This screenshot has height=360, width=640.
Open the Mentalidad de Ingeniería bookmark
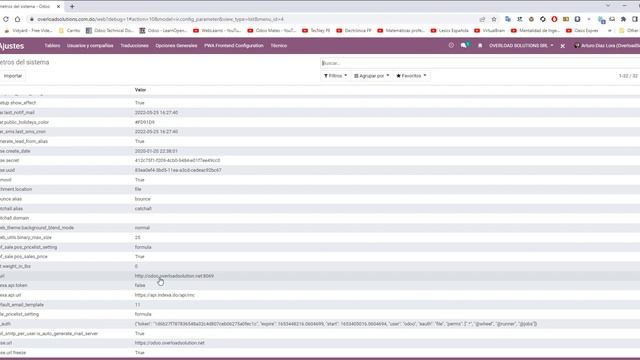[x=535, y=31]
